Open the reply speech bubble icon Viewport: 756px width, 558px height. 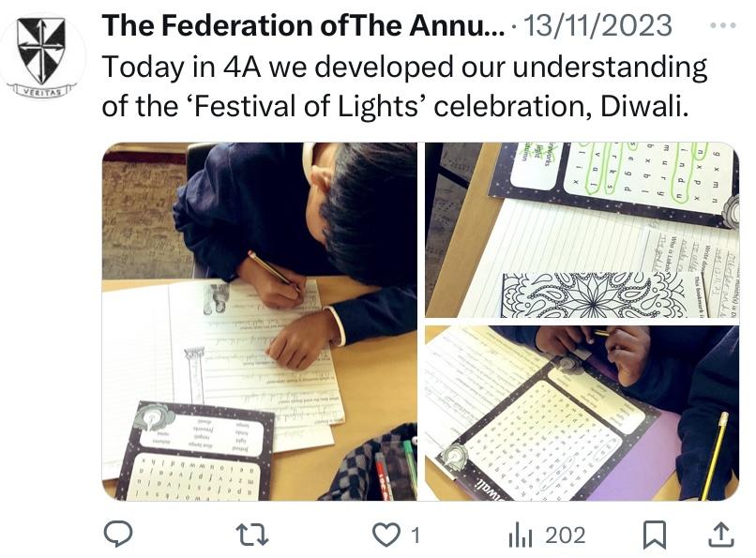coord(118,535)
